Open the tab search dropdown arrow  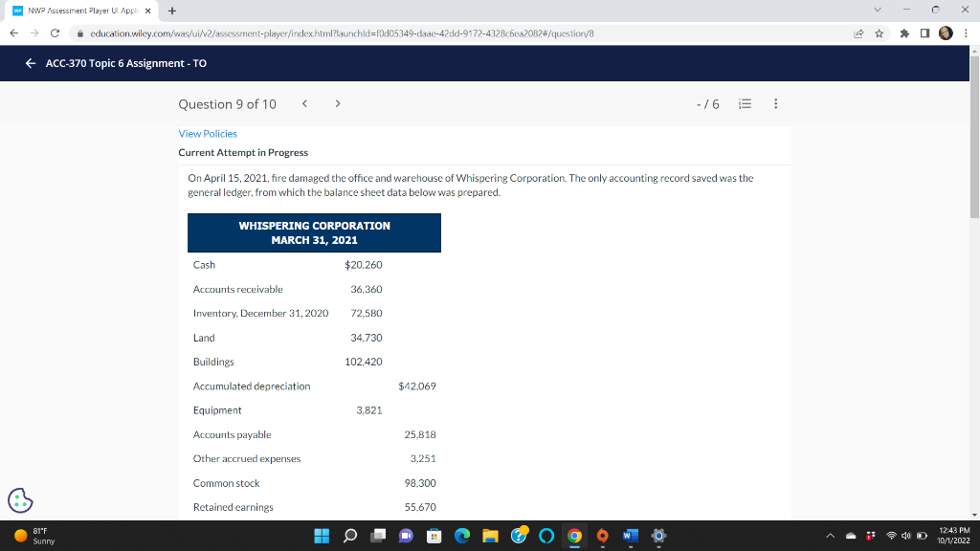click(x=878, y=10)
